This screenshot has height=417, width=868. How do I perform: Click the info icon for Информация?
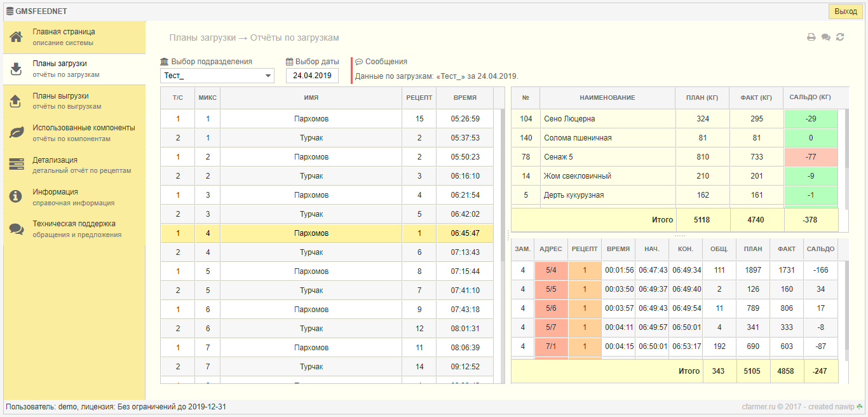(17, 197)
